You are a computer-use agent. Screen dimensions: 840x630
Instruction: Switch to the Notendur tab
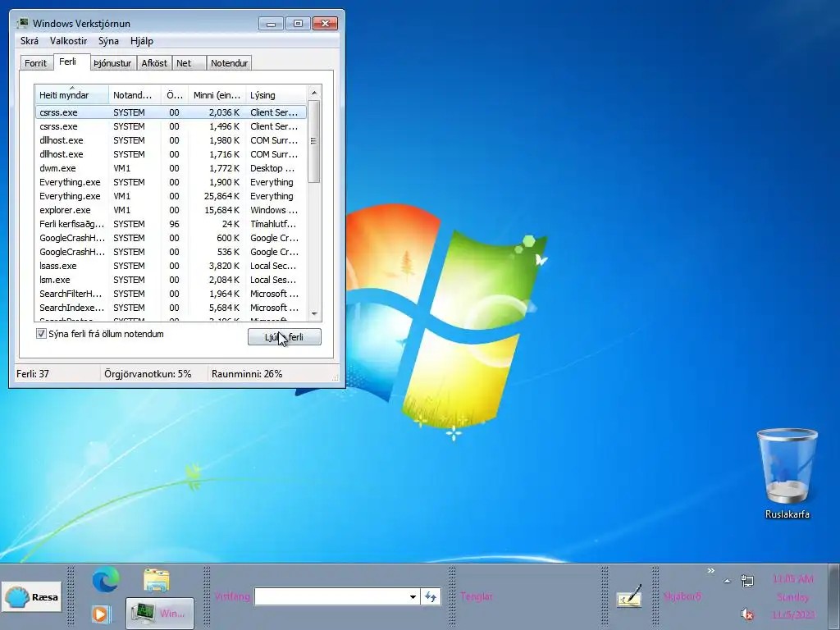pyautogui.click(x=230, y=62)
